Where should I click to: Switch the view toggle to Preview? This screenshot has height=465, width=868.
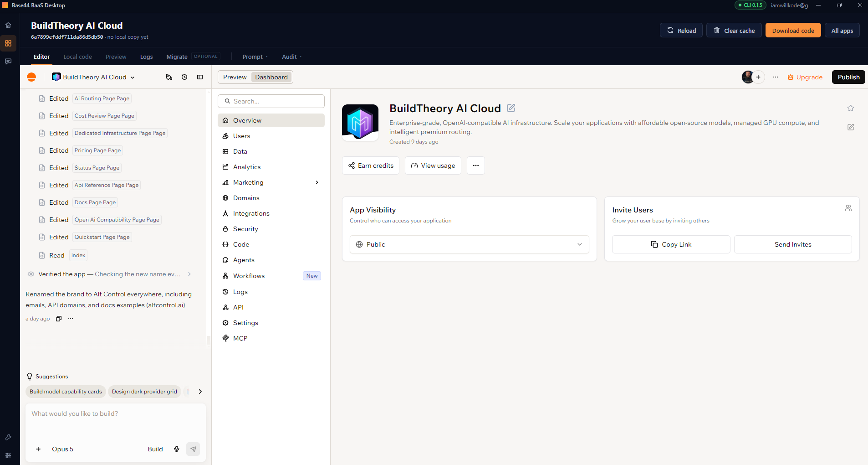click(x=235, y=77)
